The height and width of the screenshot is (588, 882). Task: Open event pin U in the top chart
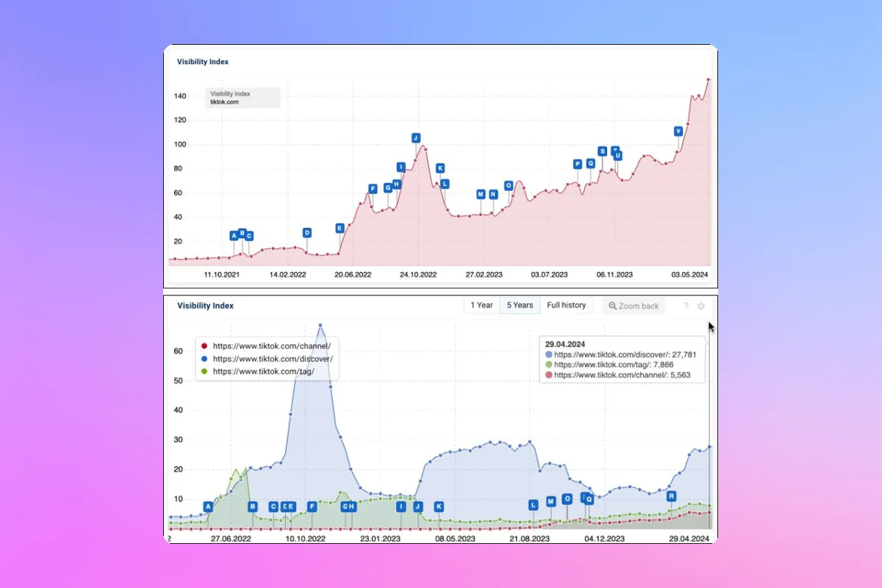pos(617,156)
